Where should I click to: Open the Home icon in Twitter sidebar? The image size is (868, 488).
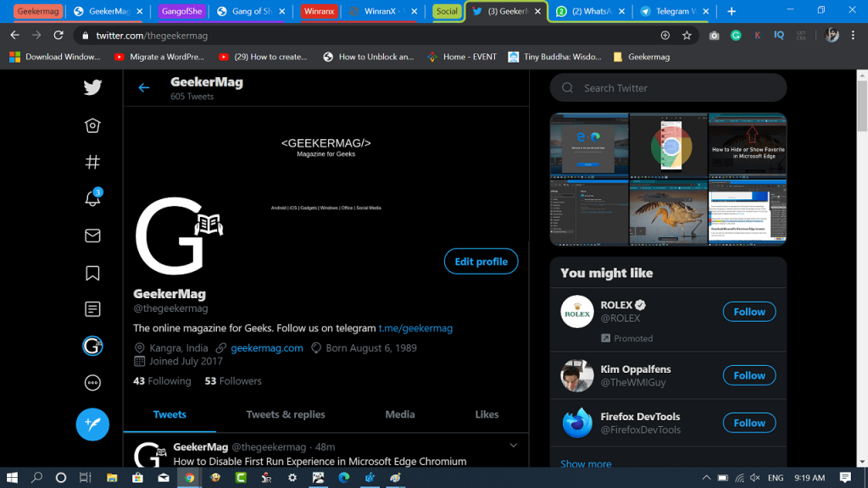(92, 125)
